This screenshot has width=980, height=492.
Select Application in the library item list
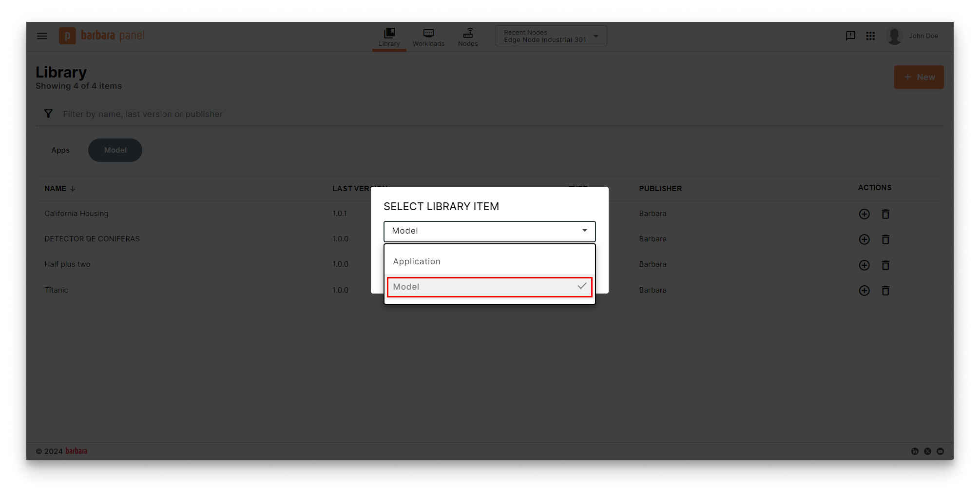(x=489, y=261)
